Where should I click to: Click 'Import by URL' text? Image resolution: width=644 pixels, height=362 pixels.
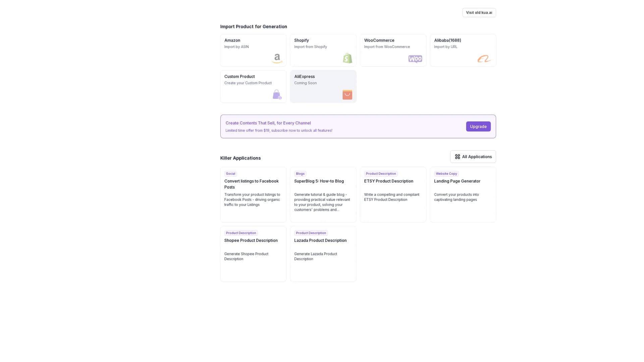coord(446,47)
